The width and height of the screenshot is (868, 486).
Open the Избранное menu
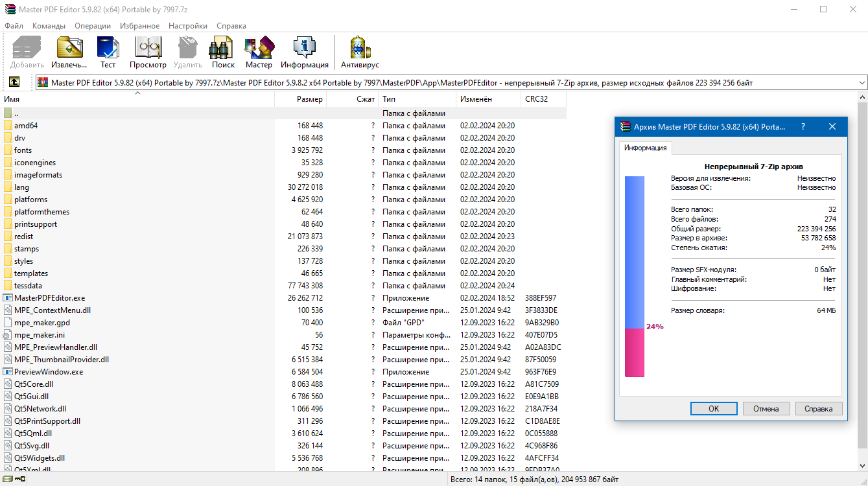139,26
